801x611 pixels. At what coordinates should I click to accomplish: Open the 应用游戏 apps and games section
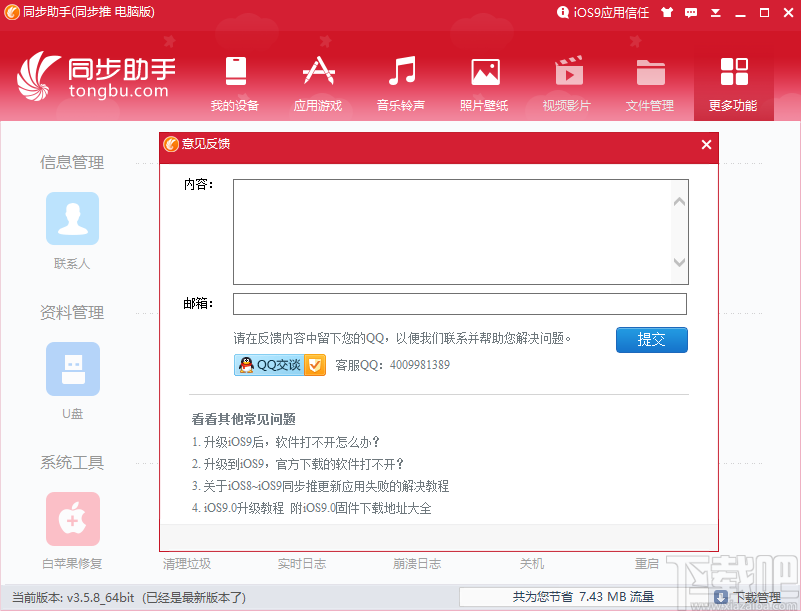318,80
